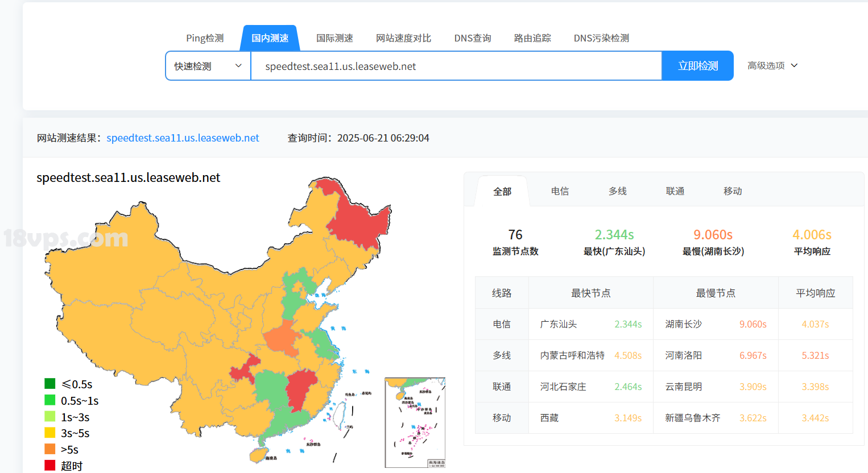The height and width of the screenshot is (473, 868).
Task: Click the 4.006s average response value
Action: click(812, 235)
